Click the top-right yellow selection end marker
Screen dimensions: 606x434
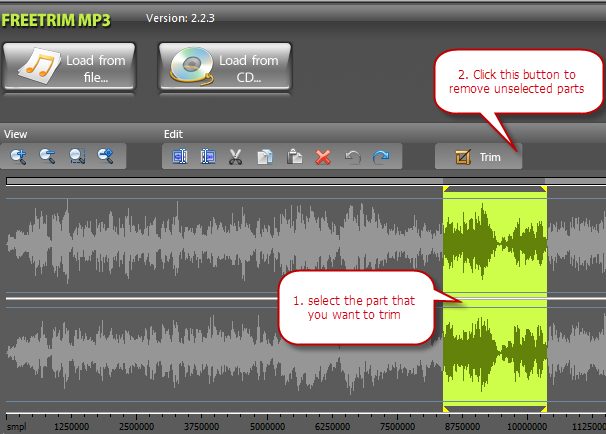pos(544,189)
